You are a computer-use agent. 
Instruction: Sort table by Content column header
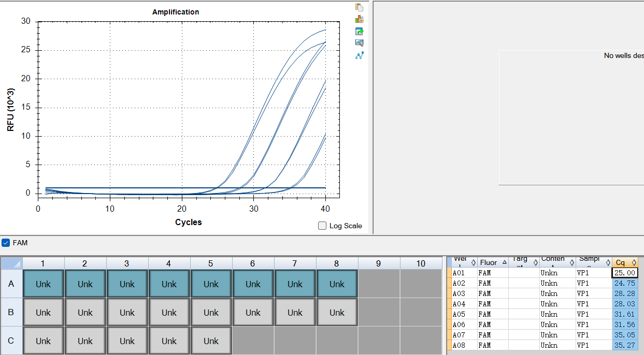(x=557, y=262)
